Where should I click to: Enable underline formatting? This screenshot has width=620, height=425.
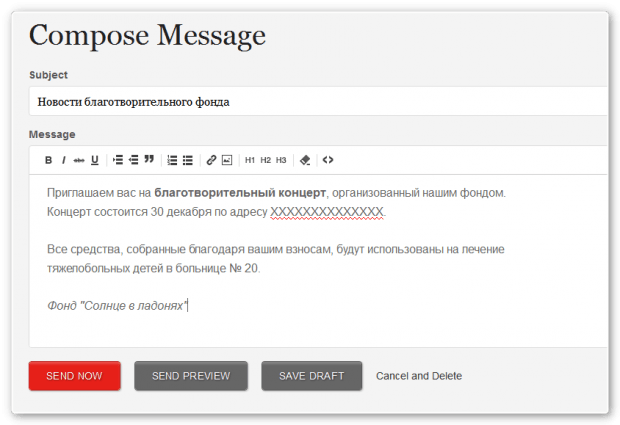pyautogui.click(x=95, y=160)
